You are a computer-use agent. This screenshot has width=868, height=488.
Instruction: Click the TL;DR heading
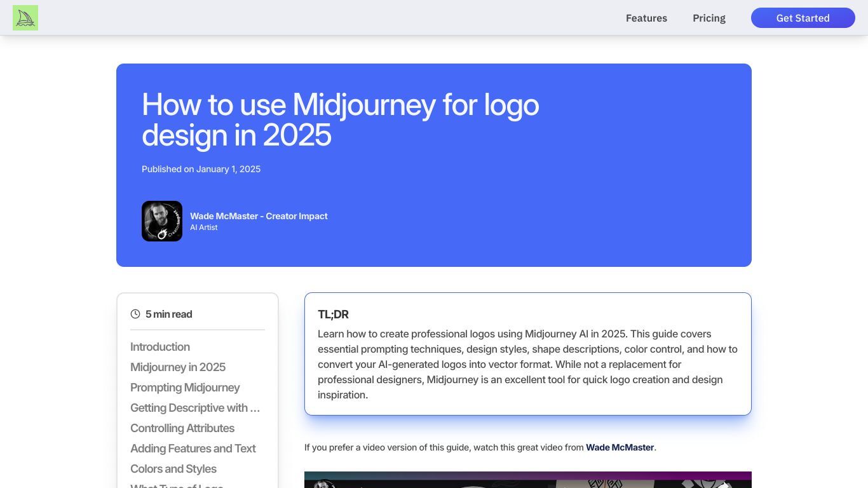coord(333,315)
